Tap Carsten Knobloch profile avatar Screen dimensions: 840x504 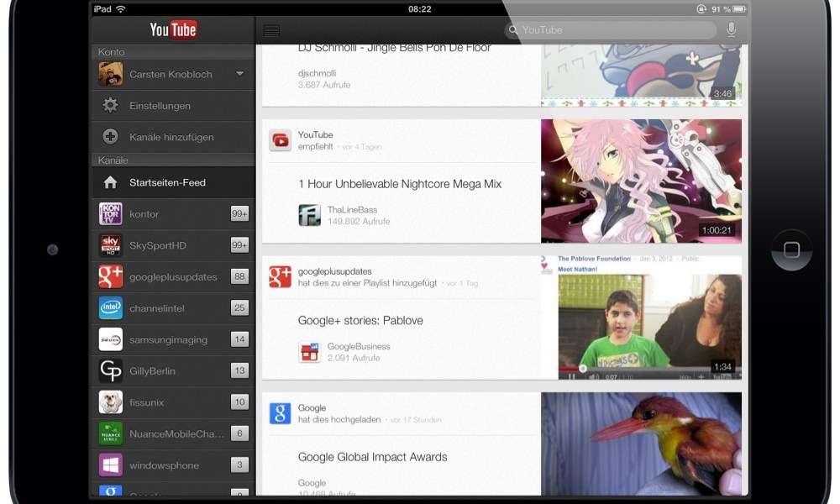click(111, 74)
